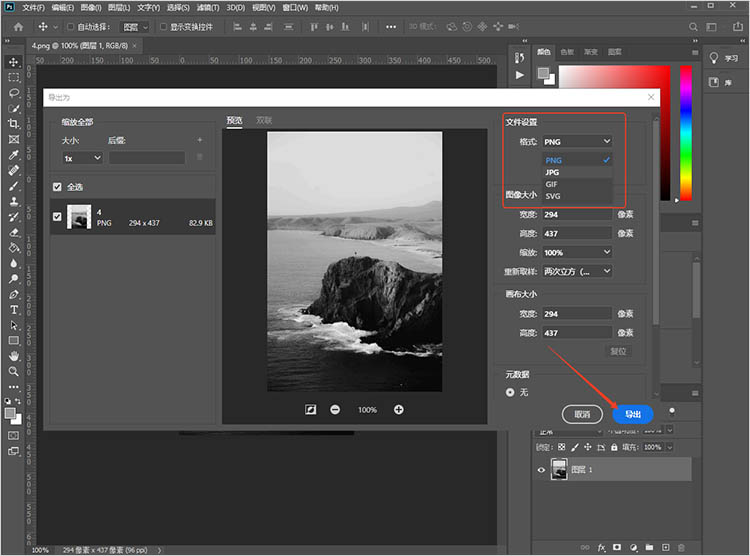The image size is (750, 556).
Task: Open the Learn lightbulb panel icon
Action: pos(714,58)
